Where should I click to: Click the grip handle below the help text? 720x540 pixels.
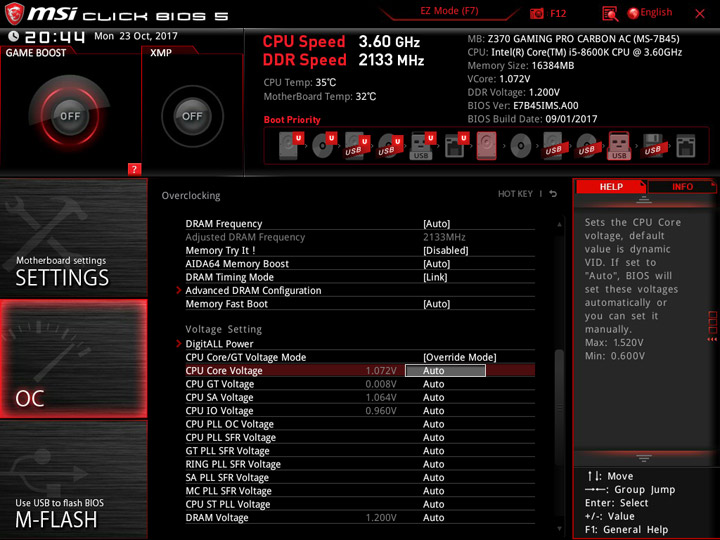[644, 458]
